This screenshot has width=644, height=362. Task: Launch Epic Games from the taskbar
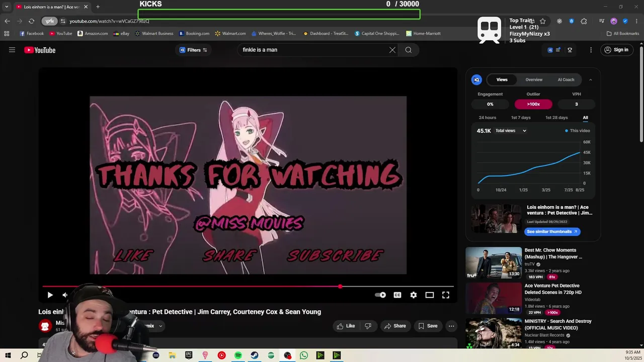189,355
